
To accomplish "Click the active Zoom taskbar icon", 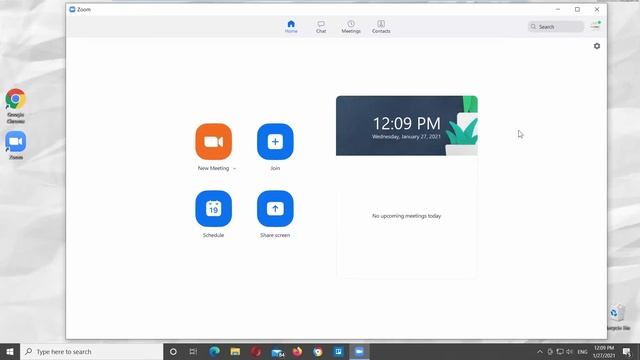I will 359,351.
